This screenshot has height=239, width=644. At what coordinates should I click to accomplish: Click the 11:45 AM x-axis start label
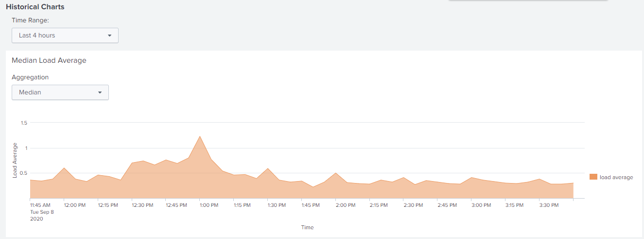(x=40, y=205)
